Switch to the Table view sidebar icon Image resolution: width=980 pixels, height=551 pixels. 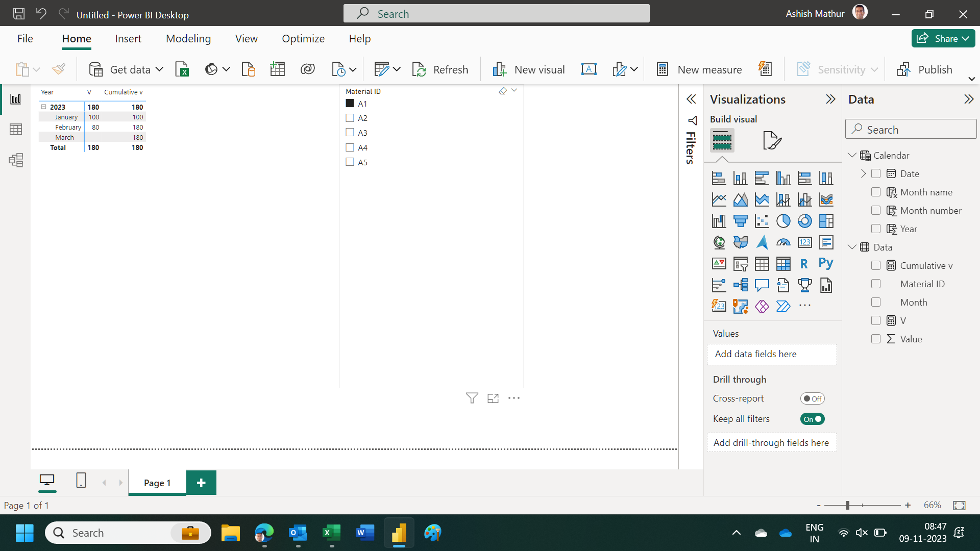pos(16,130)
